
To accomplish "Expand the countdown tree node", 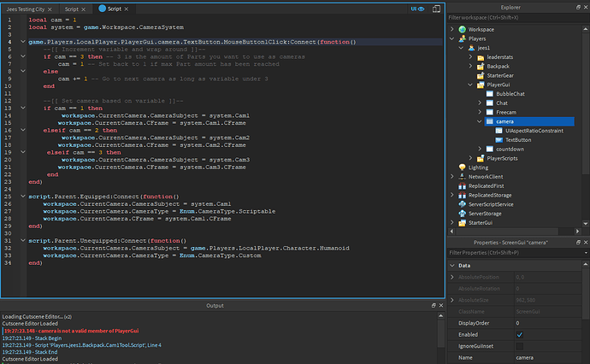I will pyautogui.click(x=480, y=149).
